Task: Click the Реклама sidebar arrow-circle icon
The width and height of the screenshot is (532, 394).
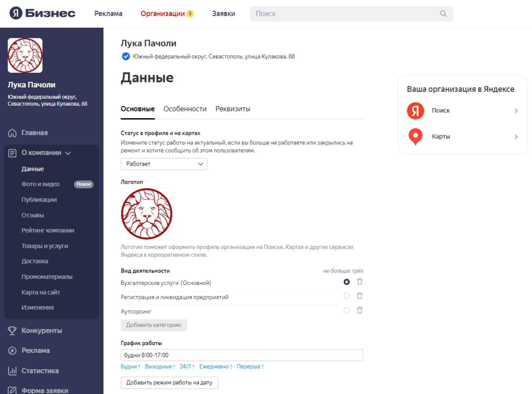Action: (12, 350)
